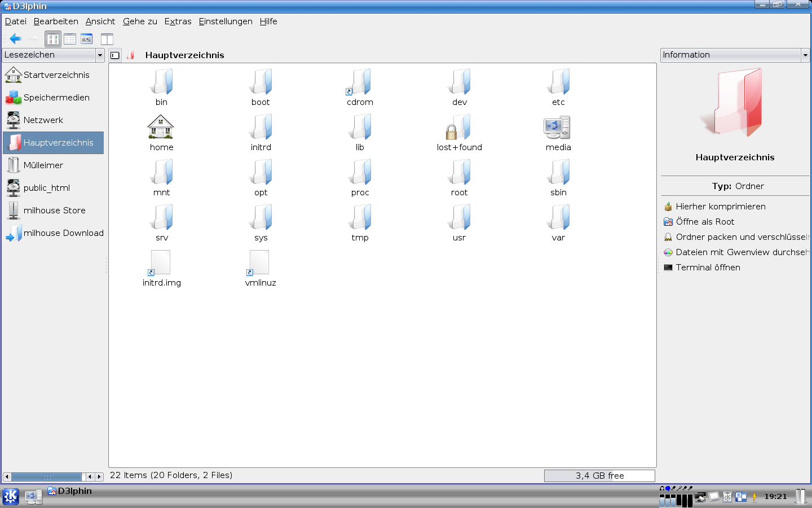Switch to the details list view

pos(70,39)
